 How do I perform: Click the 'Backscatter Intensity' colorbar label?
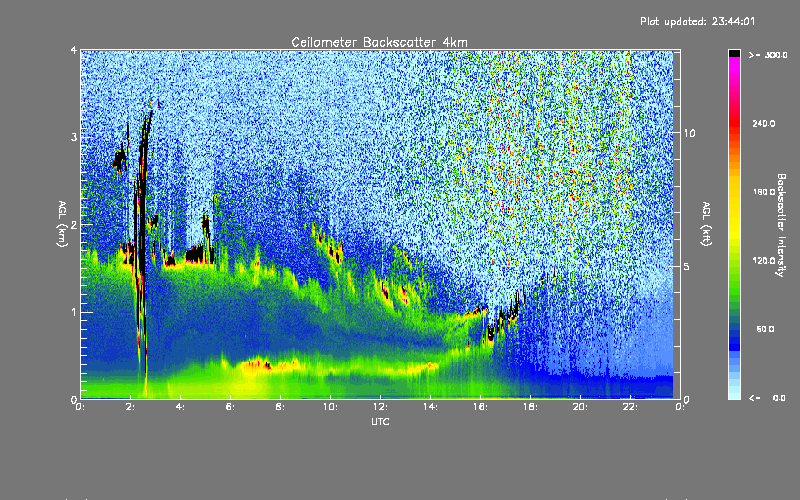pyautogui.click(x=781, y=225)
